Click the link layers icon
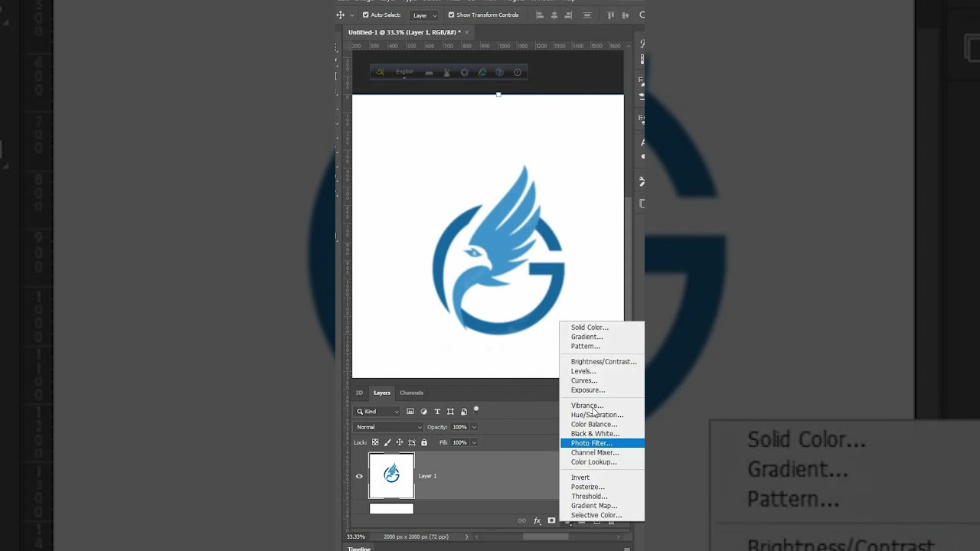The image size is (980, 551). pos(522,520)
